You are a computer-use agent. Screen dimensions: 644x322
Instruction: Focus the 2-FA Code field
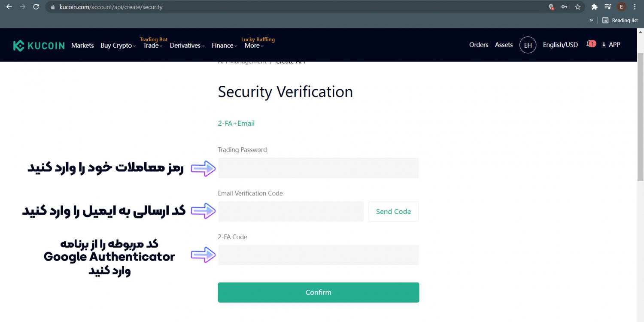tap(318, 255)
